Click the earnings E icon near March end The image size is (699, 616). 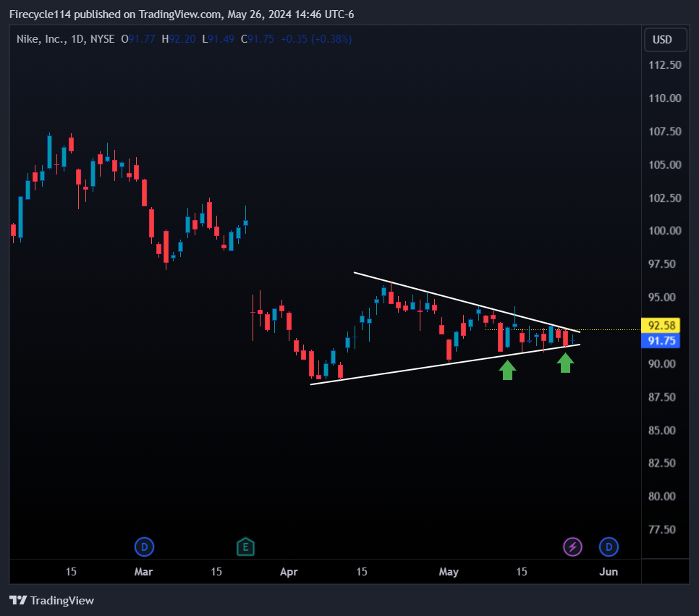245,547
